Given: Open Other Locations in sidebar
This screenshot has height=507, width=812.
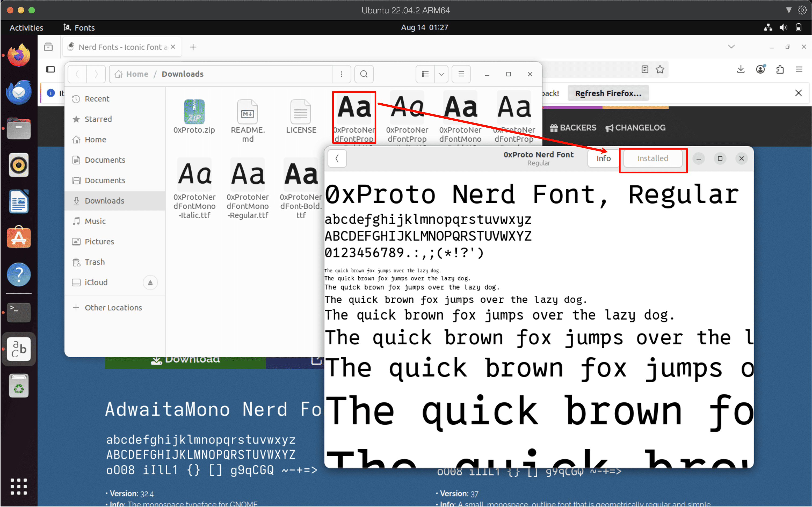Looking at the screenshot, I should tap(113, 307).
